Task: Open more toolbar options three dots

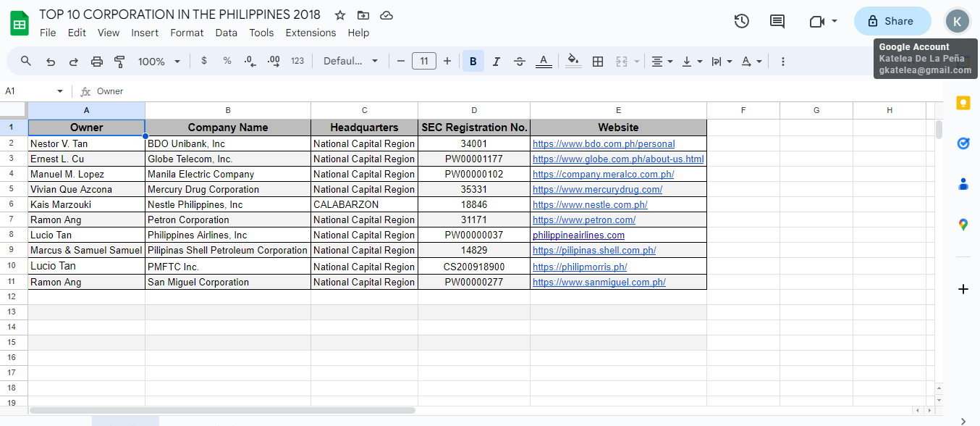Action: 783,62
